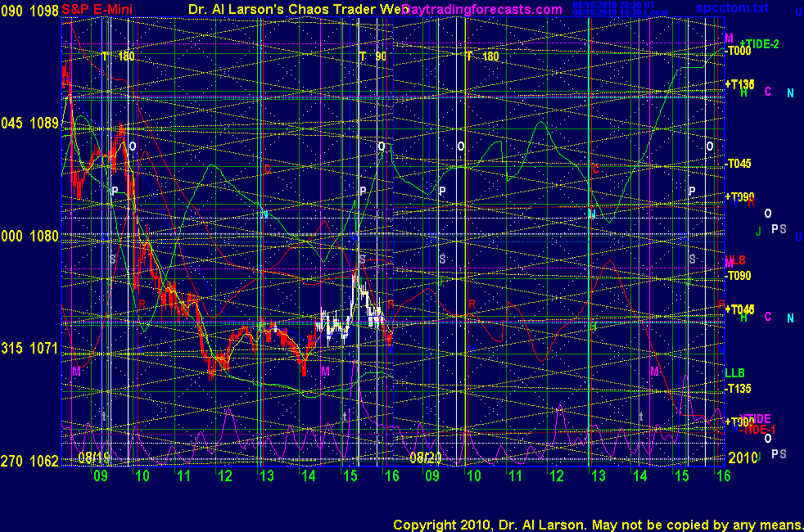
Task: Click the '08/20' date label
Action: pyautogui.click(x=426, y=458)
